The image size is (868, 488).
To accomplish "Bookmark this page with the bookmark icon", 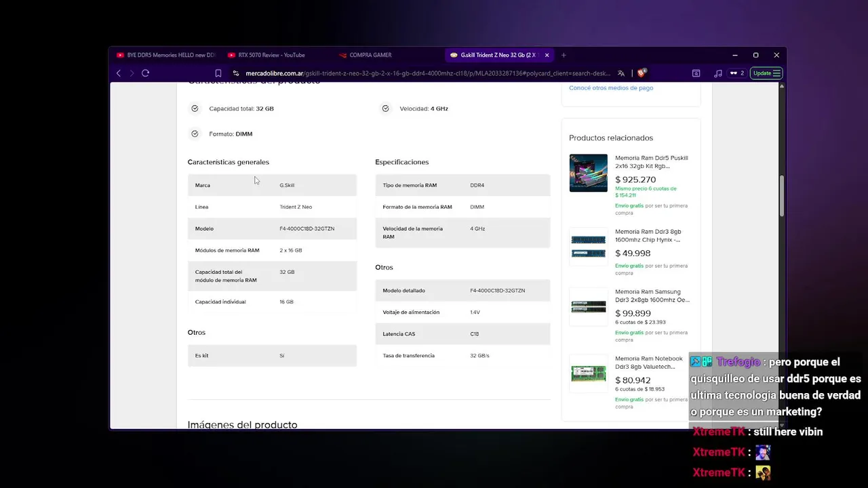I will [218, 73].
